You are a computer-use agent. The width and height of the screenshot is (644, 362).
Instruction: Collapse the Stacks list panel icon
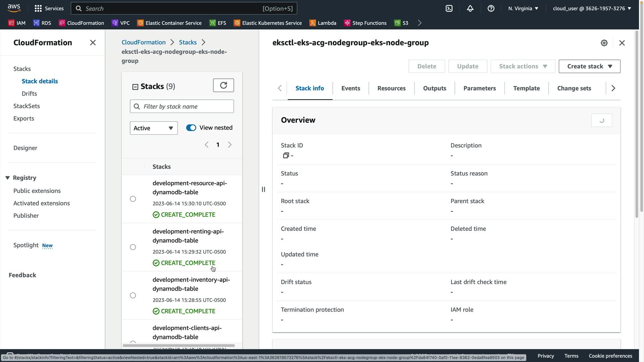135,87
